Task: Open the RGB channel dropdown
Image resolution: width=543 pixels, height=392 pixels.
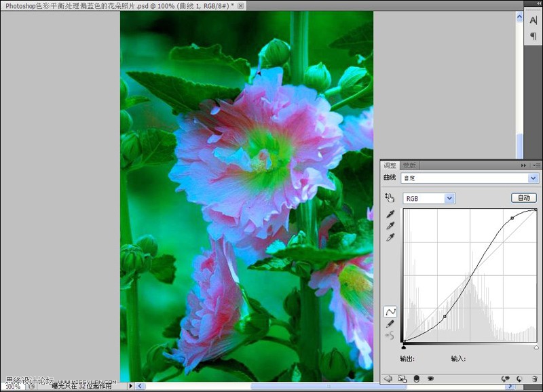Action: (x=428, y=197)
